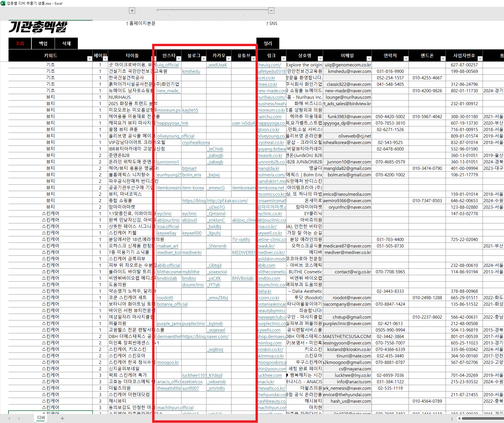Select cell with mobile 010-4255-4667
The width and height of the screenshot is (504, 423).
(427, 78)
